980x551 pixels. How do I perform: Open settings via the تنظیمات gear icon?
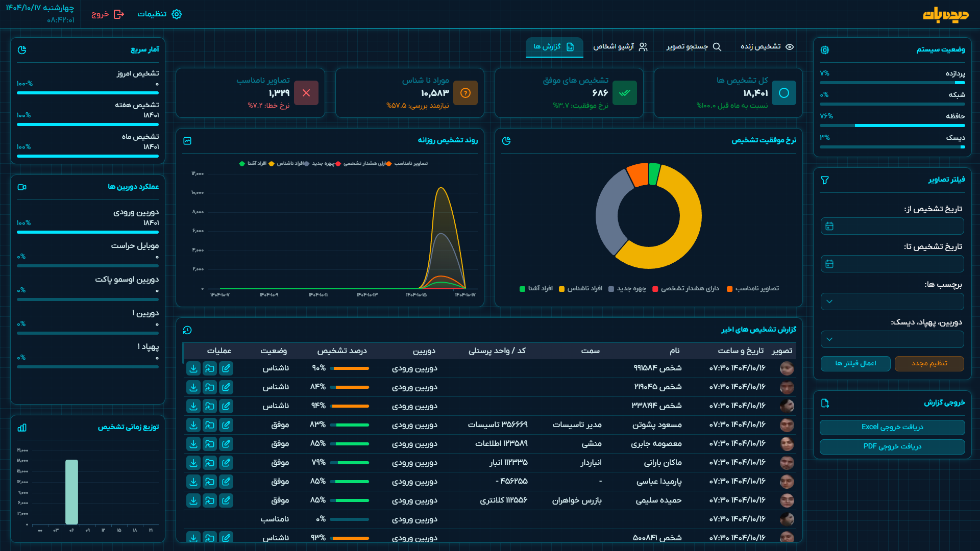(177, 14)
